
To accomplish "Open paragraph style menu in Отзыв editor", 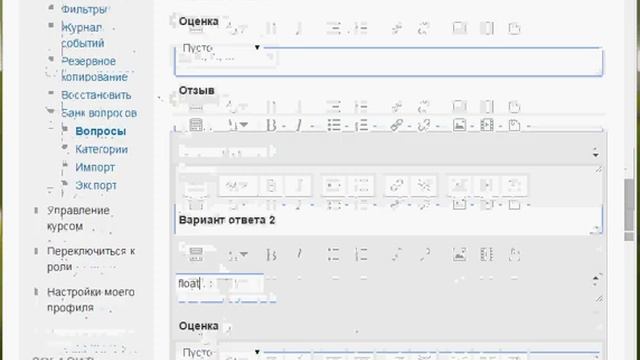I will click(x=238, y=125).
